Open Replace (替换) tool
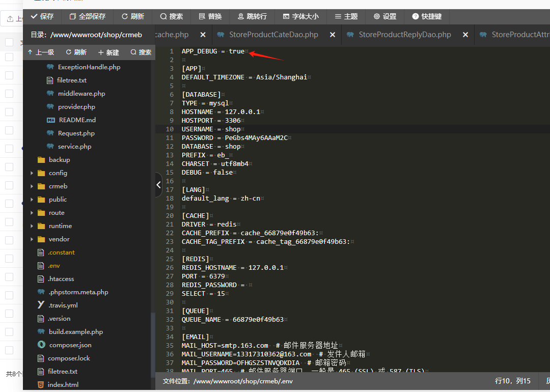The width and height of the screenshot is (550, 392). [x=210, y=16]
